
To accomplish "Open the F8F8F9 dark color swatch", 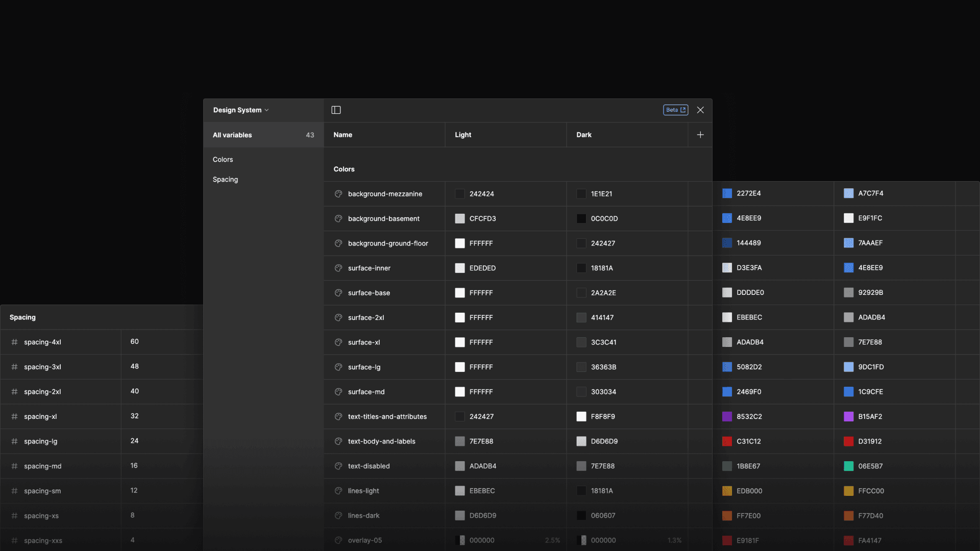I will point(581,416).
